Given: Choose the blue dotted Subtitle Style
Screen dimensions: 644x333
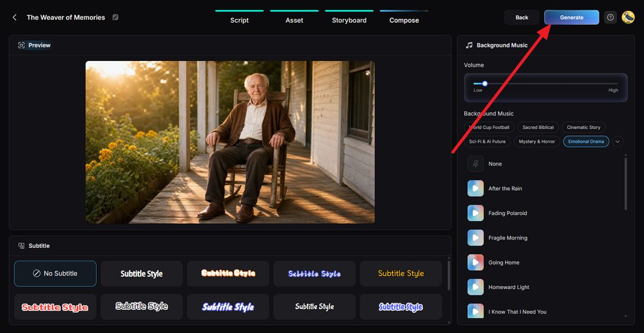Looking at the screenshot, I should tap(314, 273).
